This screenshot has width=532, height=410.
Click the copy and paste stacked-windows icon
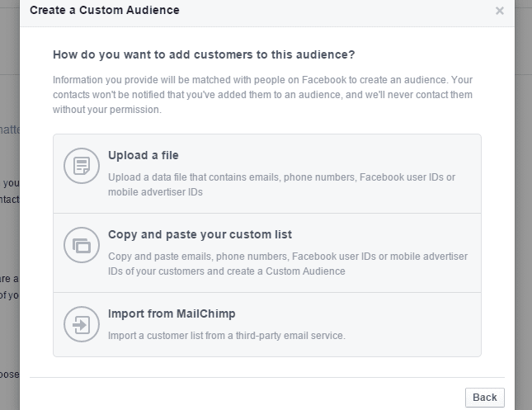(x=82, y=245)
